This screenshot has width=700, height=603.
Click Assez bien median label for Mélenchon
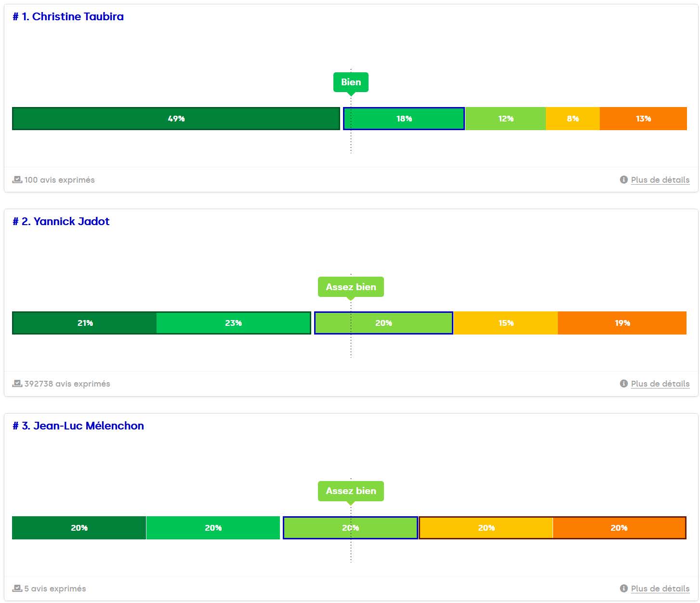[x=351, y=491]
